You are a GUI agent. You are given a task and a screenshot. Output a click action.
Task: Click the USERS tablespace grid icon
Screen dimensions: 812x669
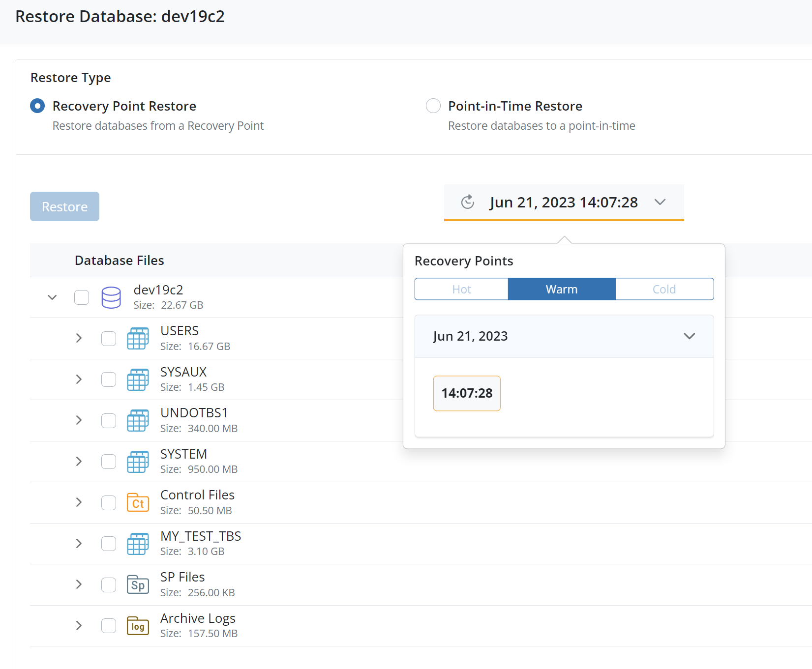(138, 339)
